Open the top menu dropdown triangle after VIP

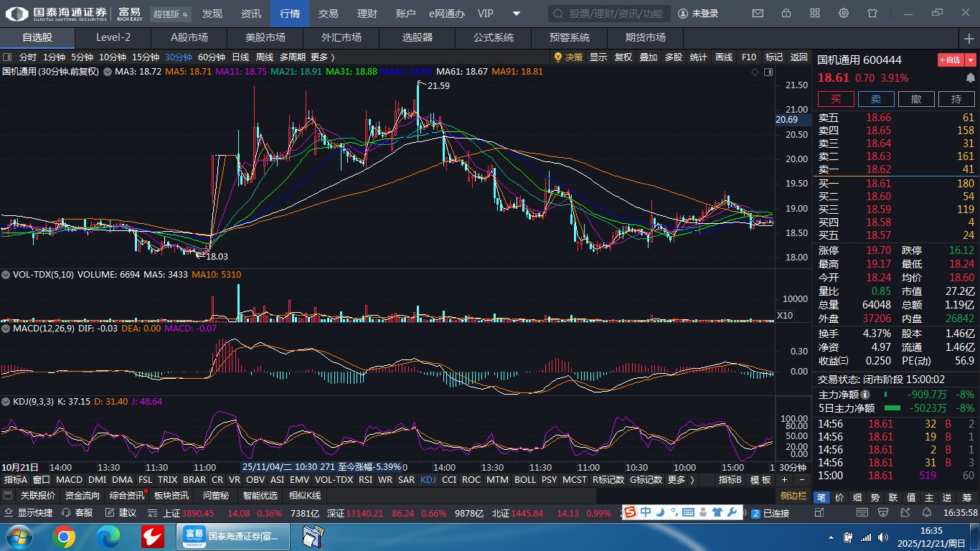pos(517,14)
